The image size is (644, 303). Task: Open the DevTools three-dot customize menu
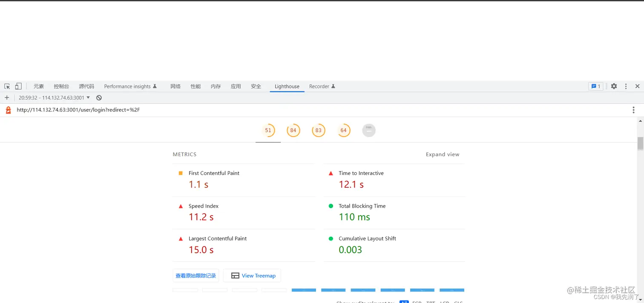coord(626,86)
